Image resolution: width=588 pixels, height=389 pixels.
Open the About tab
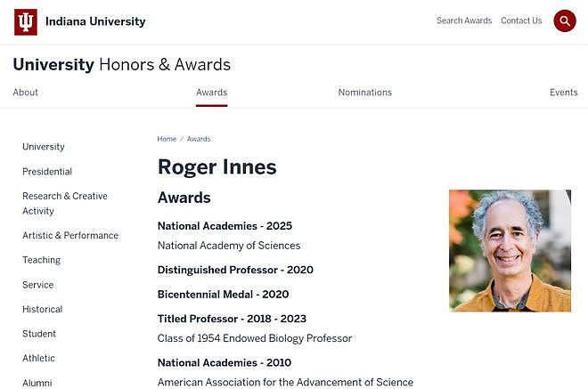tap(26, 93)
